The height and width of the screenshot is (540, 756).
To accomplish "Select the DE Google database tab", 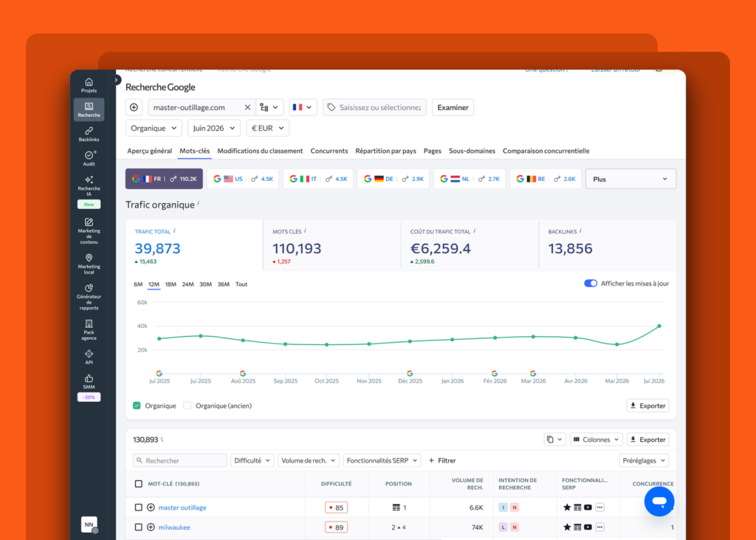I will (394, 179).
